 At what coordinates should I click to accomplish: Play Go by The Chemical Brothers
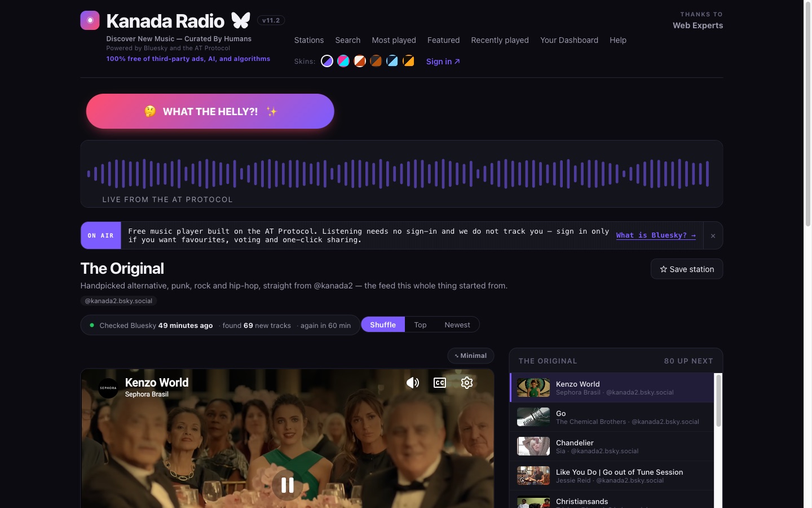pyautogui.click(x=612, y=417)
